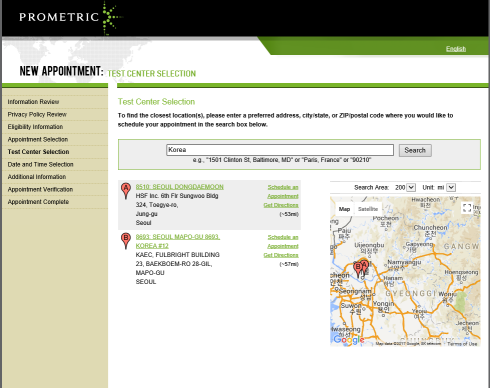
Task: Click the red marker B icon in results list
Action: 126,241
